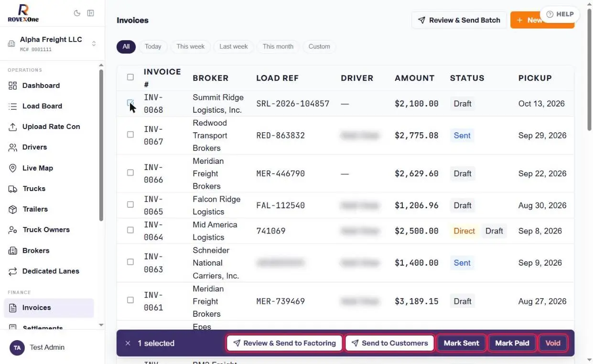Click the Help question mark icon
This screenshot has width=593, height=364.
point(550,14)
